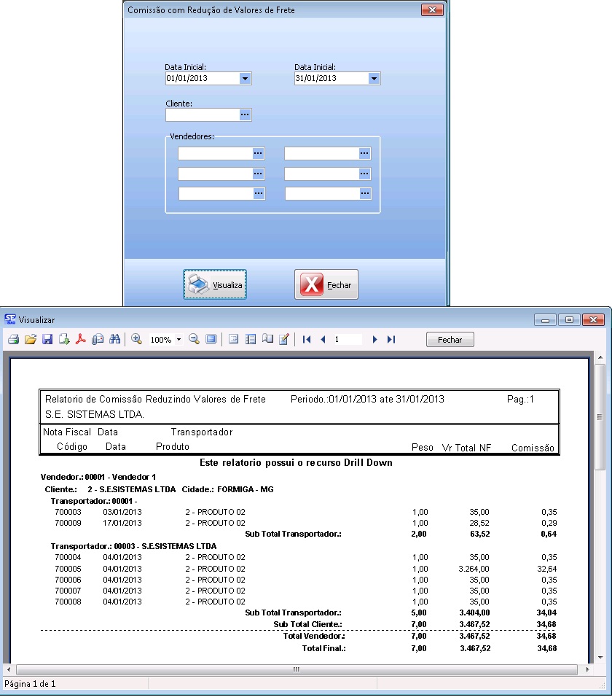Click the first Vendedores input field
This screenshot has width=612, height=700.
215,153
